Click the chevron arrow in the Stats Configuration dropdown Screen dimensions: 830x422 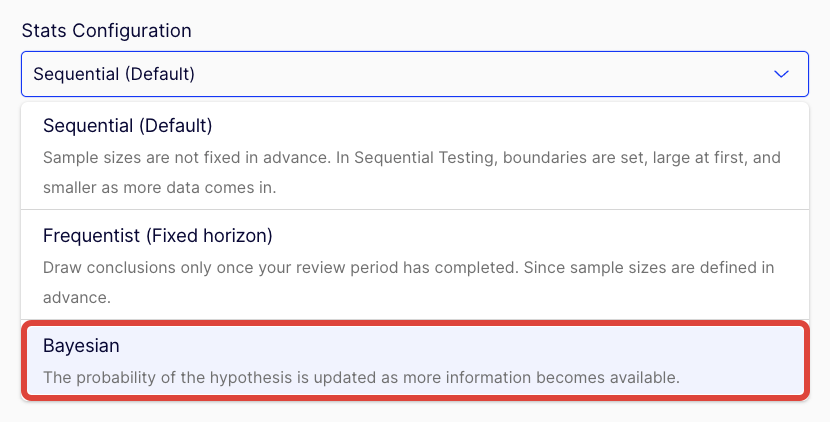781,74
